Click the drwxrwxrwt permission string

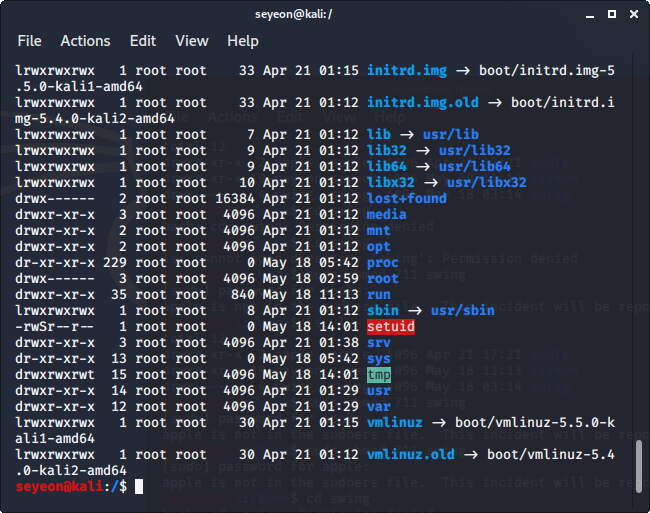[x=55, y=375]
